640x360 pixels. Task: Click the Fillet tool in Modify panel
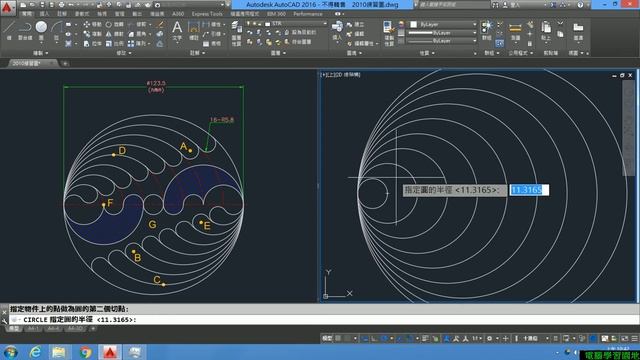pos(138,34)
